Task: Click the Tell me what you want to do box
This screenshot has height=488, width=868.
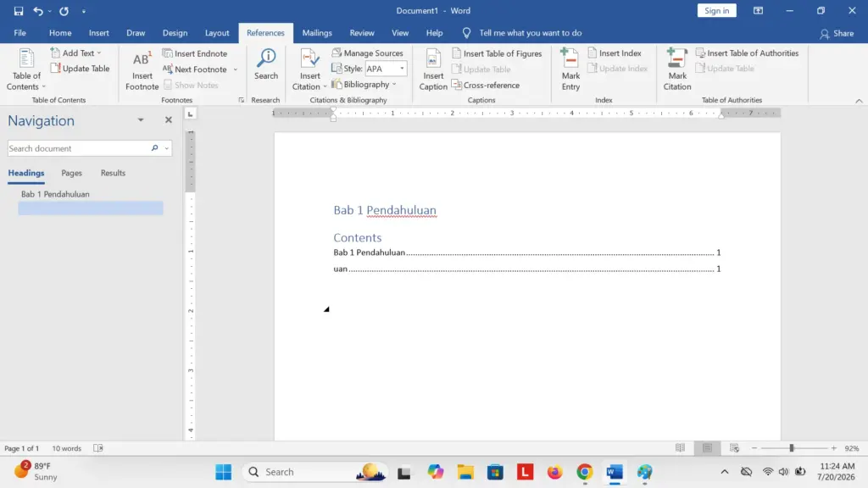Action: click(x=530, y=33)
